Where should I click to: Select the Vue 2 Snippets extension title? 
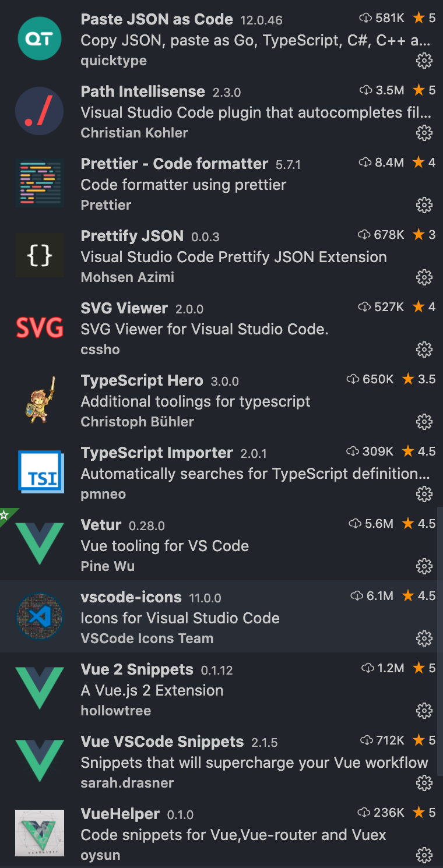click(137, 669)
